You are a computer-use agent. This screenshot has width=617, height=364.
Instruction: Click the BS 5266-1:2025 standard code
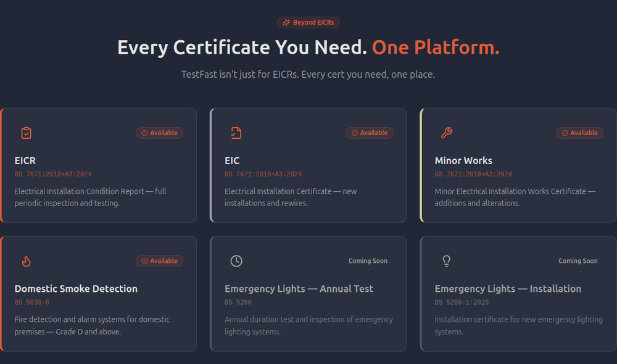coord(462,302)
